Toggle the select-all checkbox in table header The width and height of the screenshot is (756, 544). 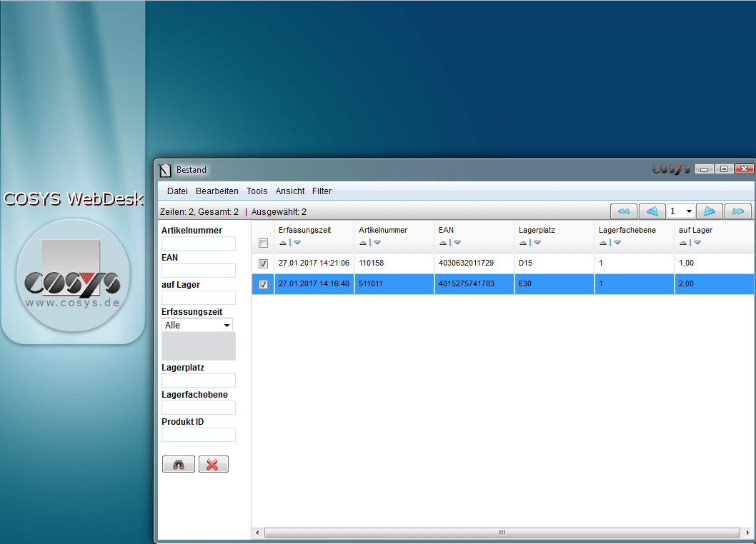point(263,243)
